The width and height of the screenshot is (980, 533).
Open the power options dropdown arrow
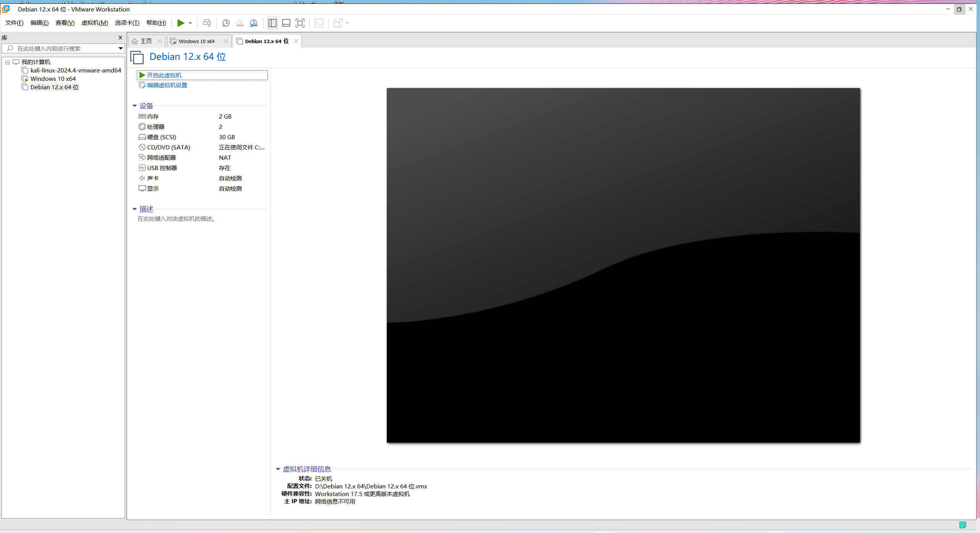(190, 23)
